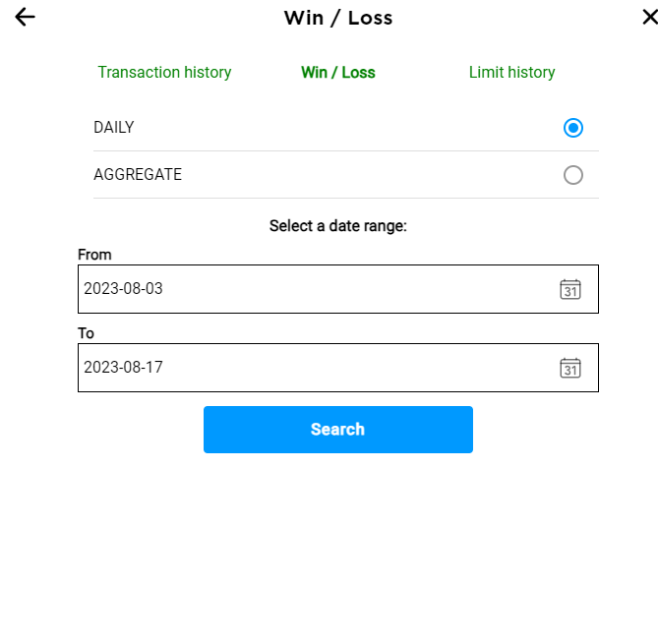This screenshot has width=658, height=644.
Task: Select the AGGREGATE radio button
Action: pyautogui.click(x=573, y=175)
